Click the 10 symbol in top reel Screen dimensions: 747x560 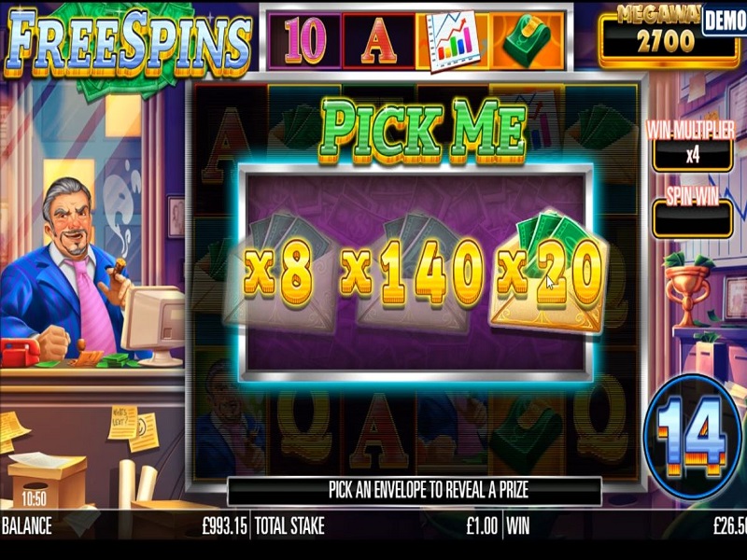[305, 41]
